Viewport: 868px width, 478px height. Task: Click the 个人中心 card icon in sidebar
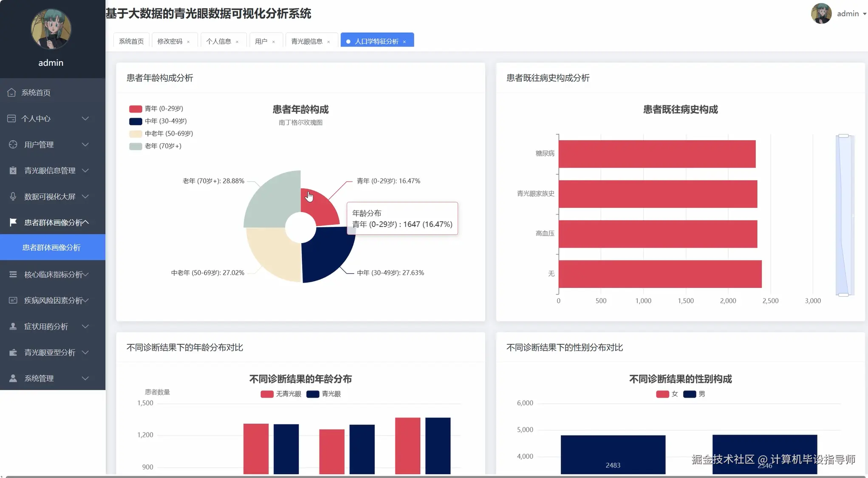(11, 119)
